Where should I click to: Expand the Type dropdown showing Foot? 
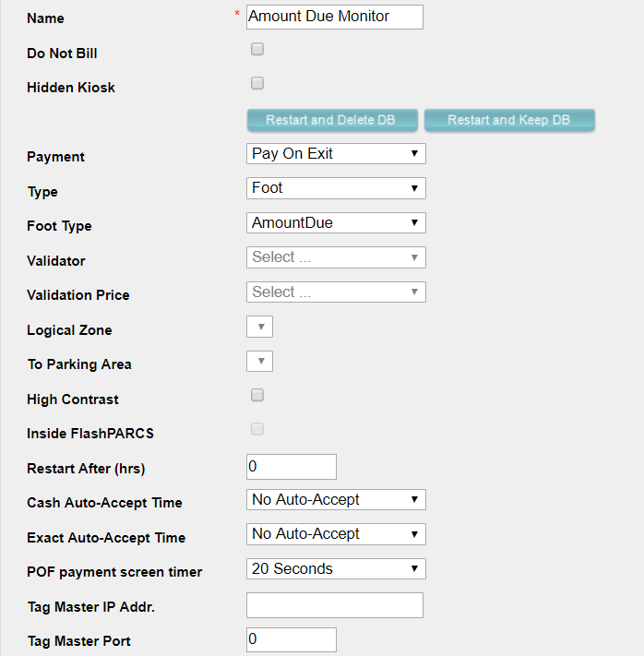[x=336, y=188]
